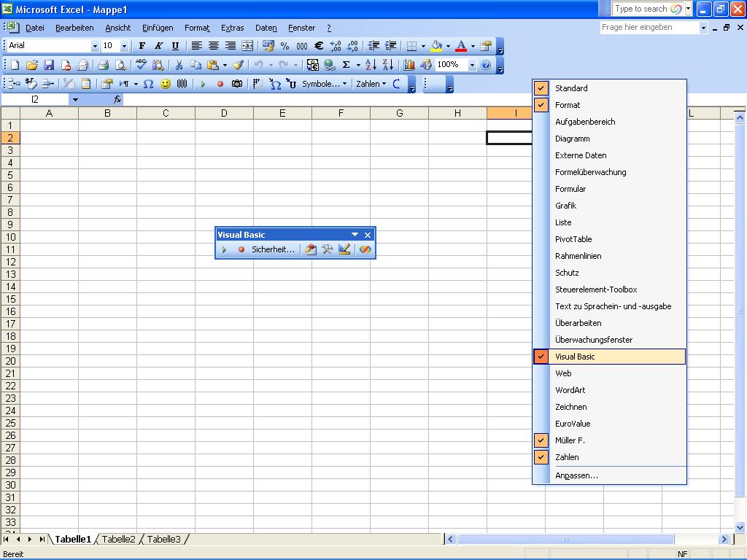Launch the Chart Wizard icon
Viewport: 747px width, 560px height.
(409, 65)
